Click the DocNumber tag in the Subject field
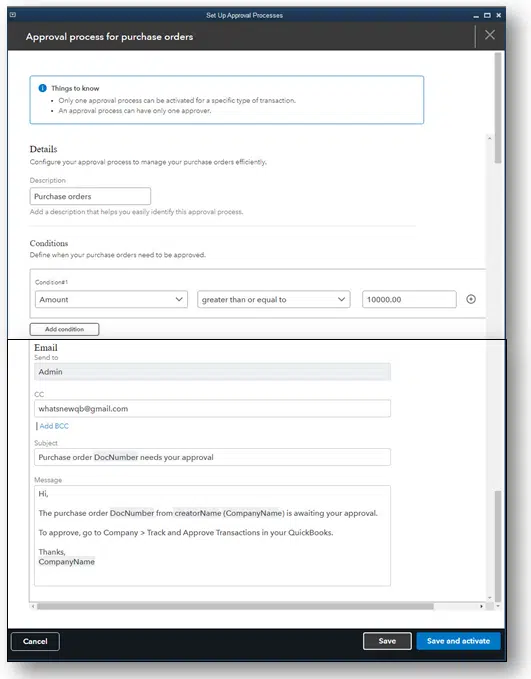This screenshot has height=679, width=531. [x=116, y=457]
